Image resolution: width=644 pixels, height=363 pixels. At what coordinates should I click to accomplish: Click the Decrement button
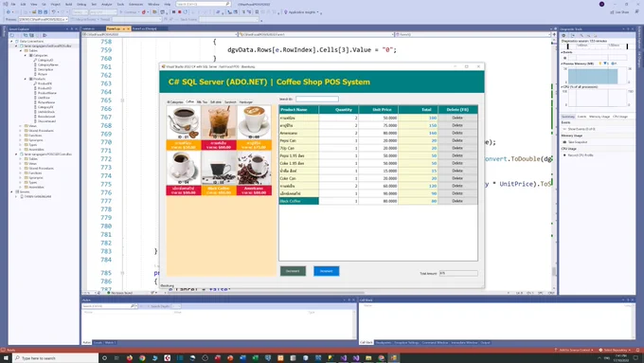click(293, 271)
